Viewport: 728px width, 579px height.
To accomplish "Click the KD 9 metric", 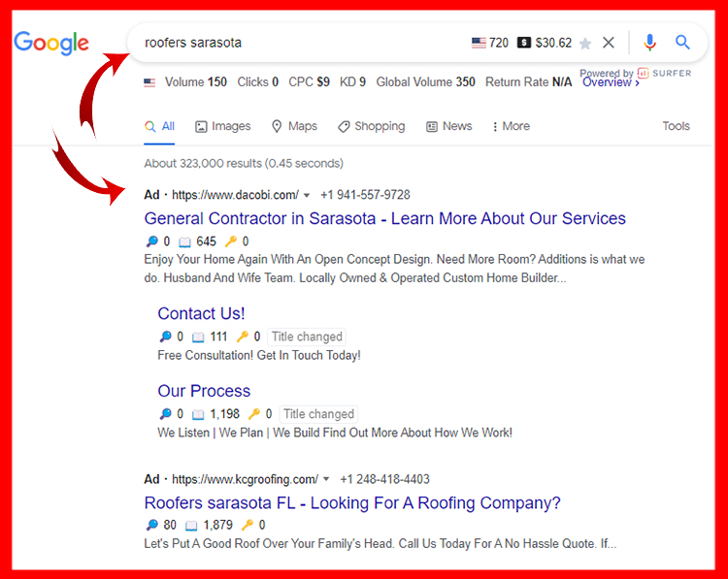I will 353,82.
